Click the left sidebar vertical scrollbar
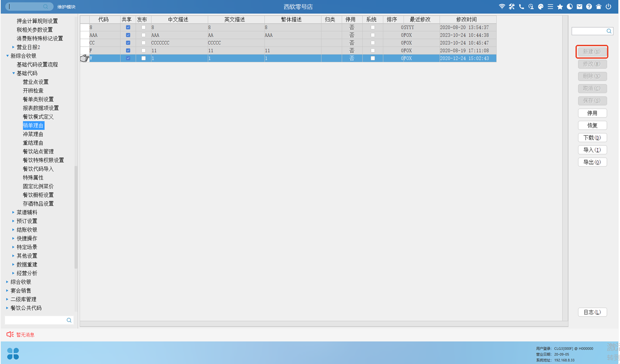This screenshot has width=620, height=364. point(76,215)
